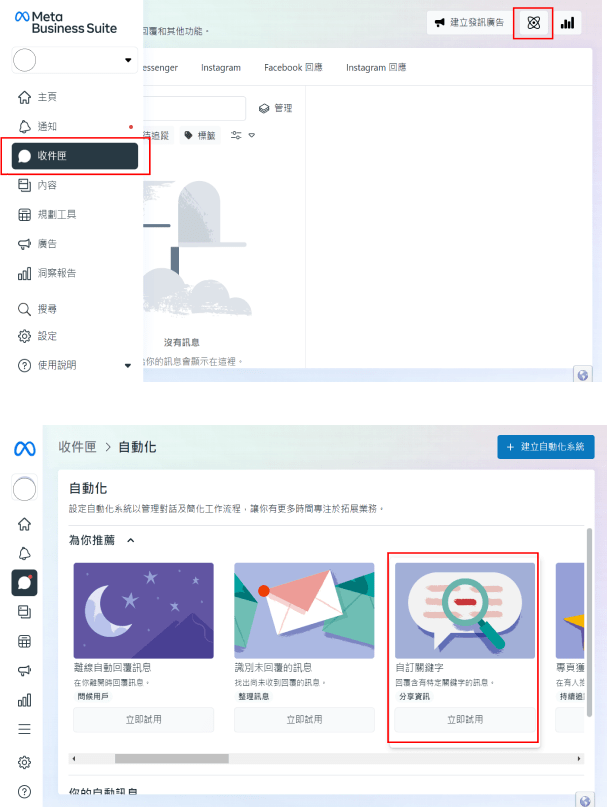Open inbox chat icon in collapsed sidebar
The width and height of the screenshot is (607, 807).
click(x=24, y=583)
